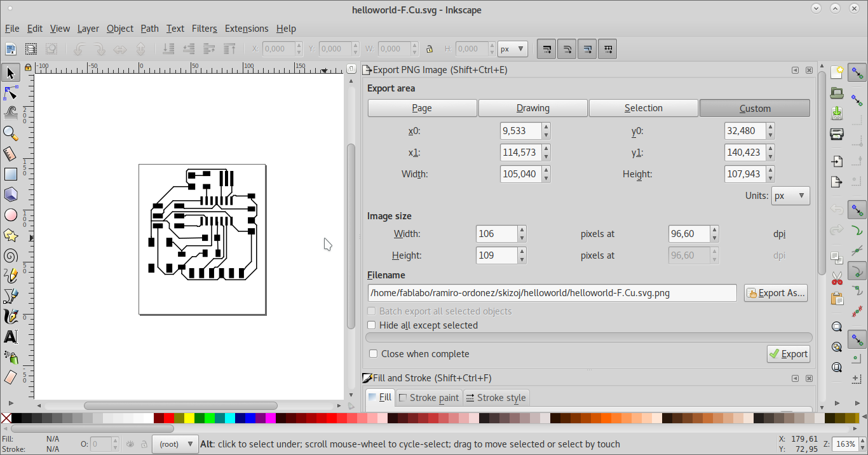Create a new document from commands bar
The height and width of the screenshot is (455, 868).
pos(837,73)
